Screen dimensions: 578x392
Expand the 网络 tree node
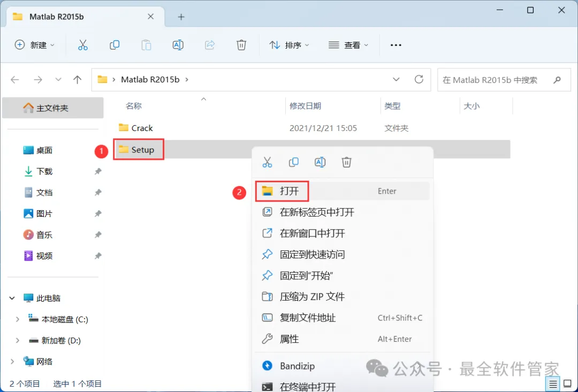(12, 362)
